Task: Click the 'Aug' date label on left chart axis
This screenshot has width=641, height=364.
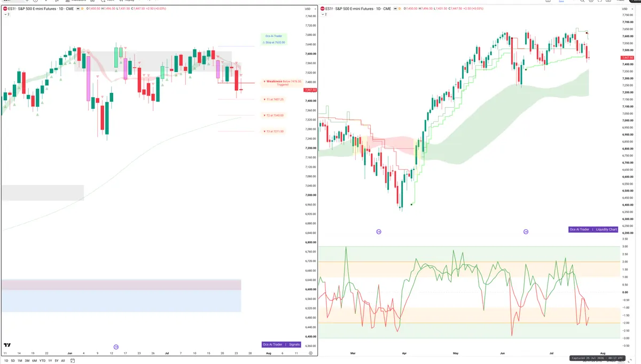Action: pyautogui.click(x=268, y=353)
